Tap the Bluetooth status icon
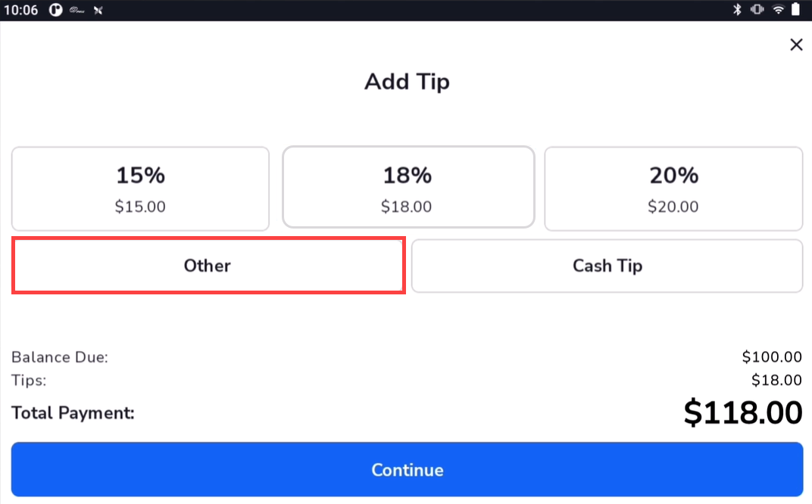This screenshot has width=812, height=504. [736, 10]
